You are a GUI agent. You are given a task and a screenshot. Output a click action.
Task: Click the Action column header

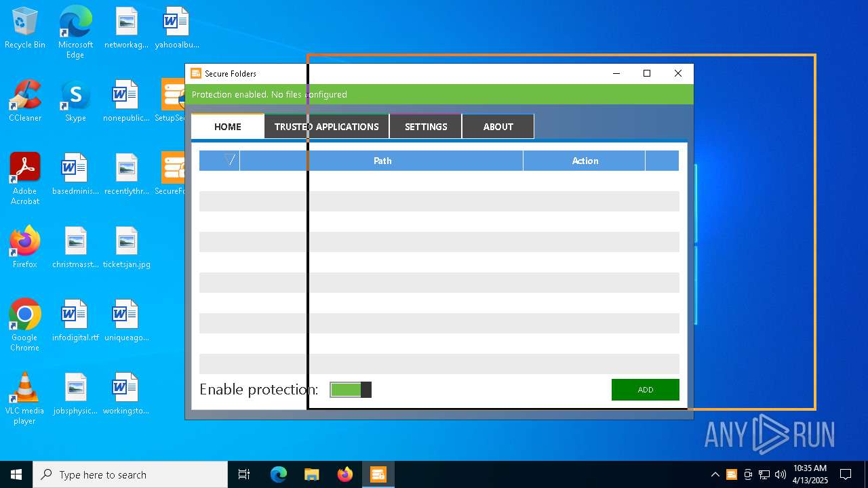(585, 161)
